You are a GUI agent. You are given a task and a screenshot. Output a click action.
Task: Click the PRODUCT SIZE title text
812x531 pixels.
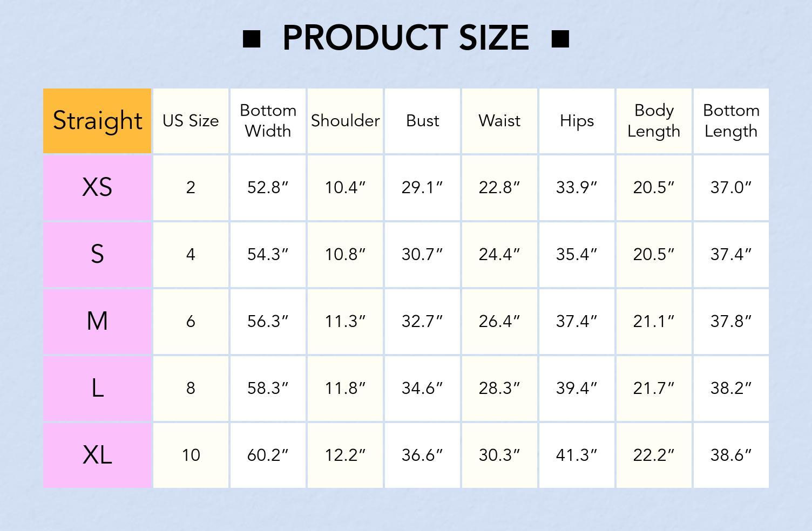pyautogui.click(x=405, y=38)
